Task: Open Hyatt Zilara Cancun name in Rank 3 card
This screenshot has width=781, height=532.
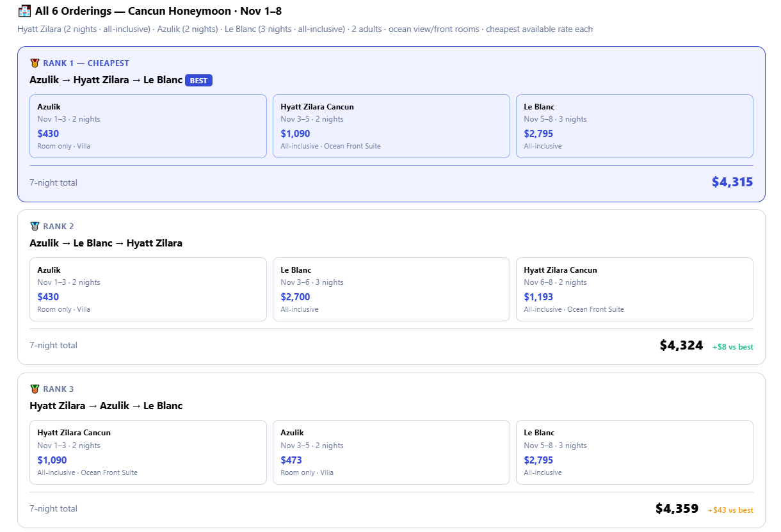Action: click(74, 433)
